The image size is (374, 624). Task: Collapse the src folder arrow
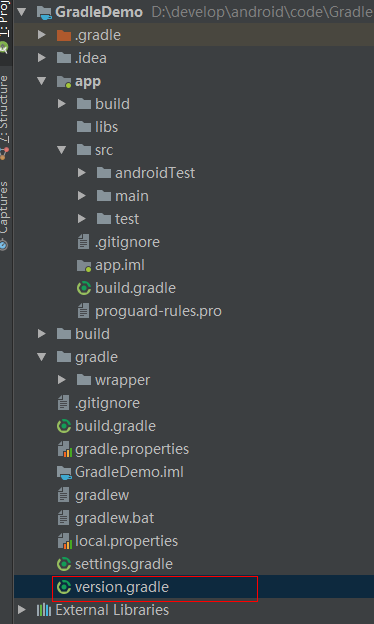(x=62, y=150)
